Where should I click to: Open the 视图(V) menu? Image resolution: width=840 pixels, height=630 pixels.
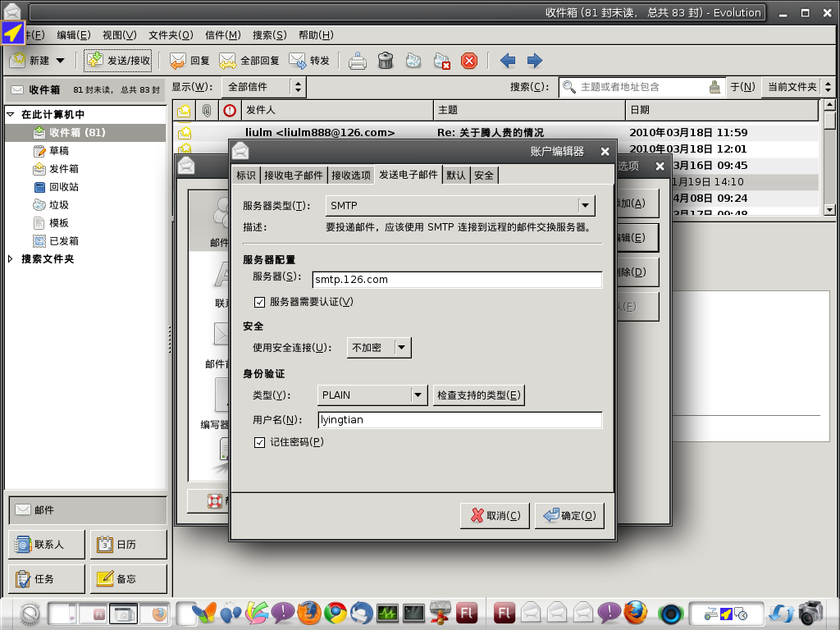120,35
